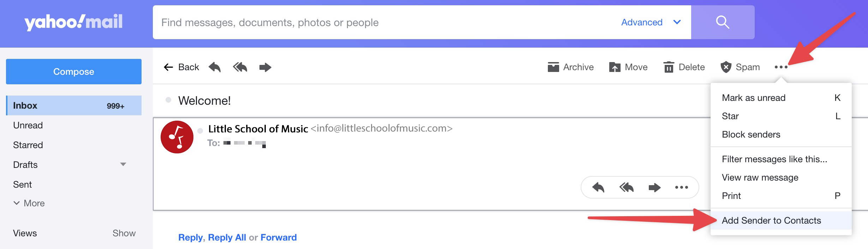The height and width of the screenshot is (249, 868).
Task: Expand the Drafts folder arrow
Action: tap(123, 164)
